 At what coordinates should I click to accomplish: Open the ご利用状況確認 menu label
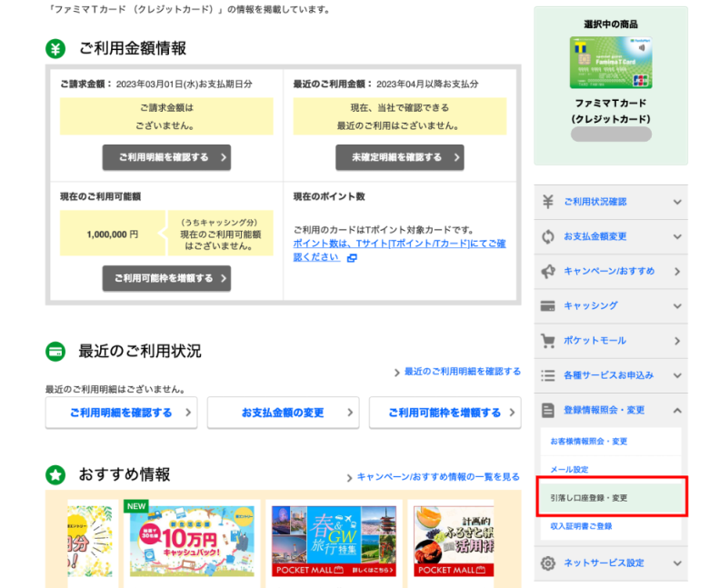(595, 202)
